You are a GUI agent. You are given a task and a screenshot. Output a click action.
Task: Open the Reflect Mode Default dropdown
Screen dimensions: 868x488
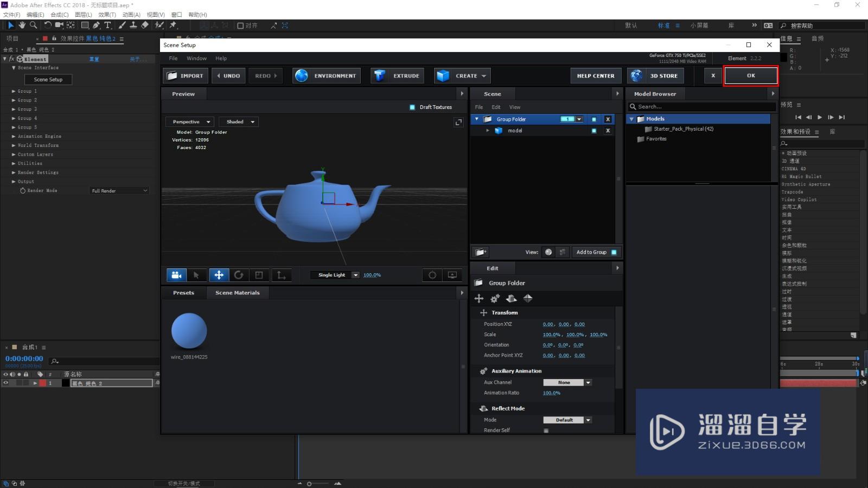(x=567, y=420)
